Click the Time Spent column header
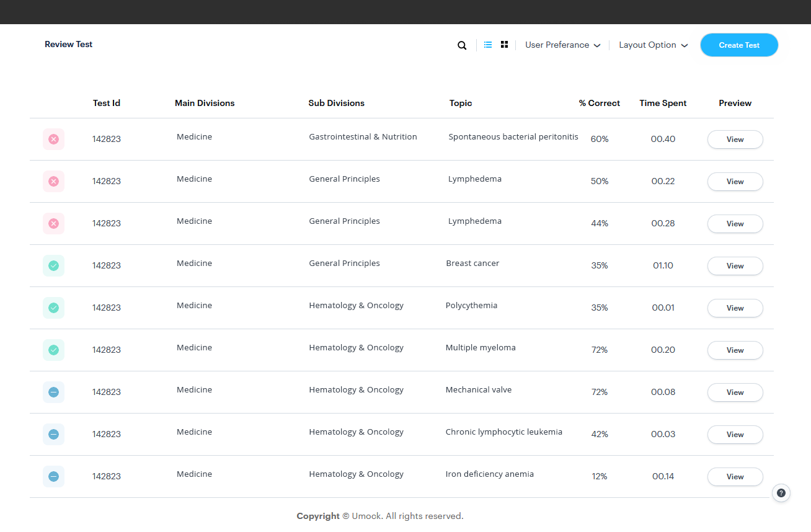 [x=663, y=104]
